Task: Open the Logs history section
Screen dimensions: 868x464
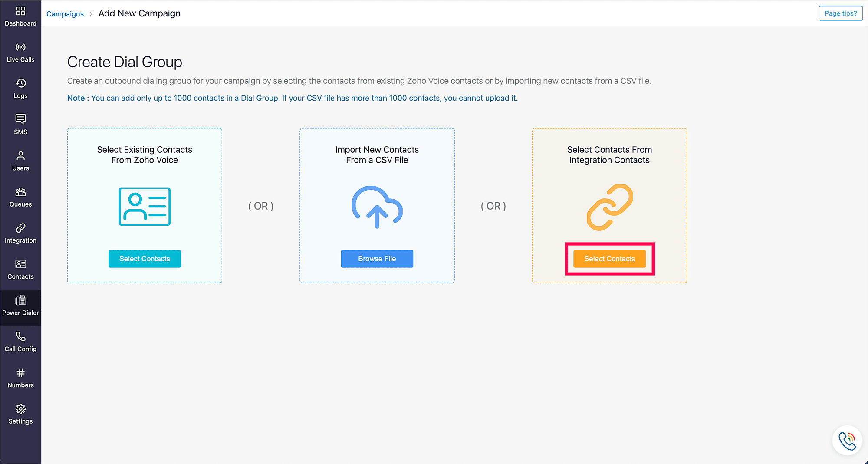Action: tap(20, 89)
